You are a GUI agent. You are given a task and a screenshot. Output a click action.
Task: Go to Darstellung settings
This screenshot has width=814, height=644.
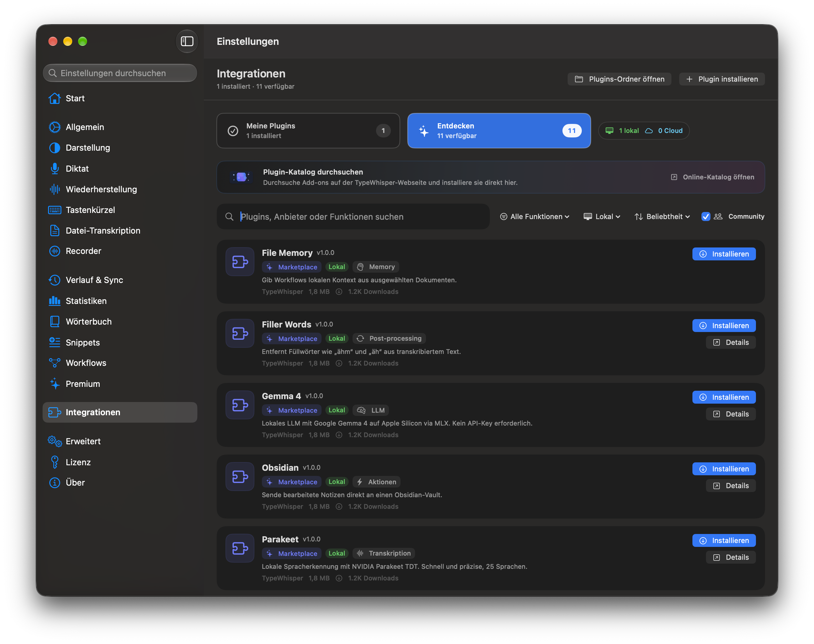[x=119, y=148]
